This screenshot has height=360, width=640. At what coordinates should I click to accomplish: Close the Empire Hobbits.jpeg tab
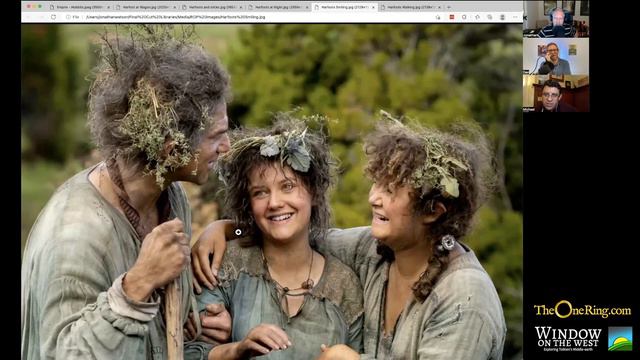coord(108,7)
